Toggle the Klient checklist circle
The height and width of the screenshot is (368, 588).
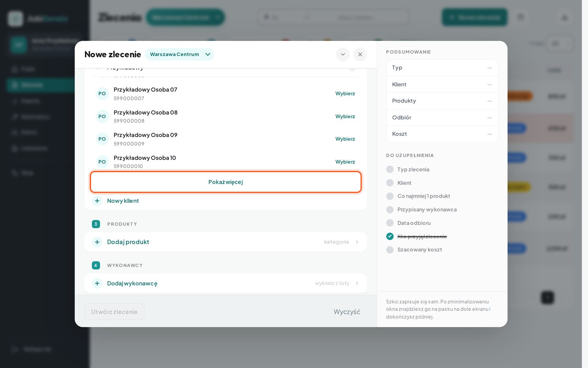pyautogui.click(x=390, y=183)
